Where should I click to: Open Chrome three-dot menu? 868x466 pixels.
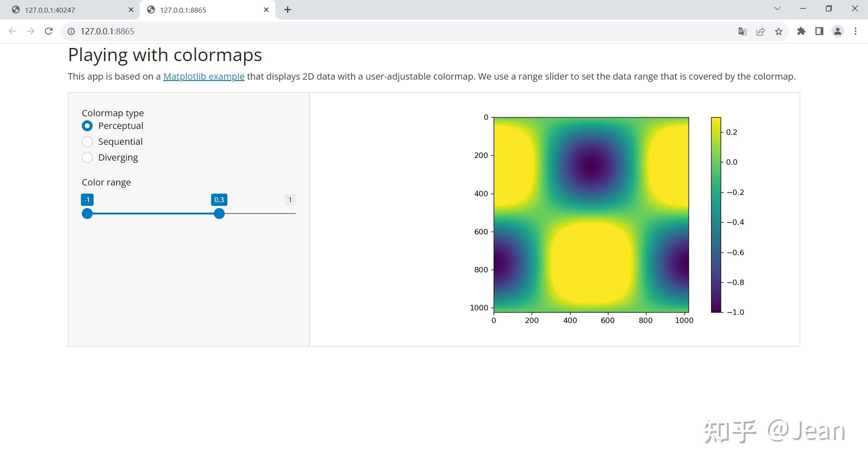tap(855, 31)
